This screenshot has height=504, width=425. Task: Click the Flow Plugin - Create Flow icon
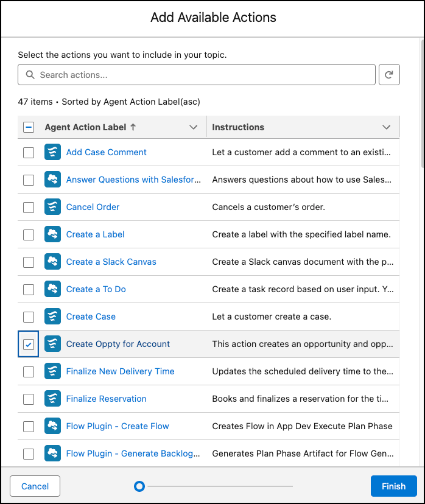pos(52,426)
